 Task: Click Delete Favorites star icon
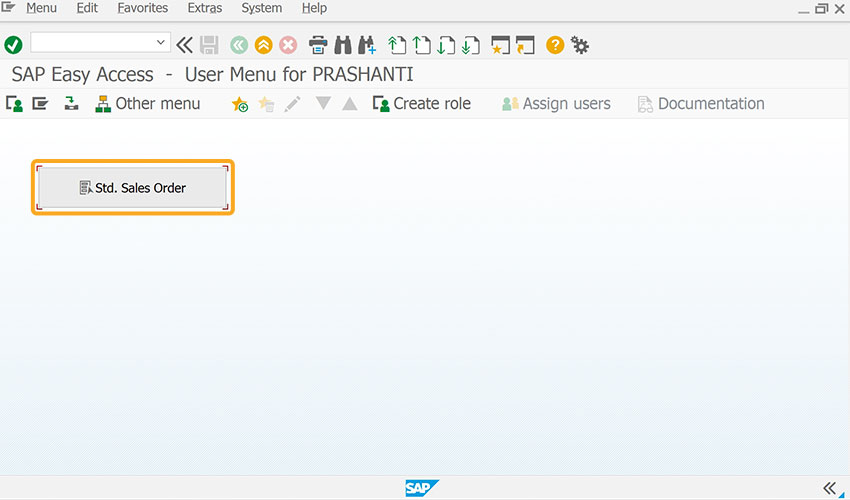(266, 104)
